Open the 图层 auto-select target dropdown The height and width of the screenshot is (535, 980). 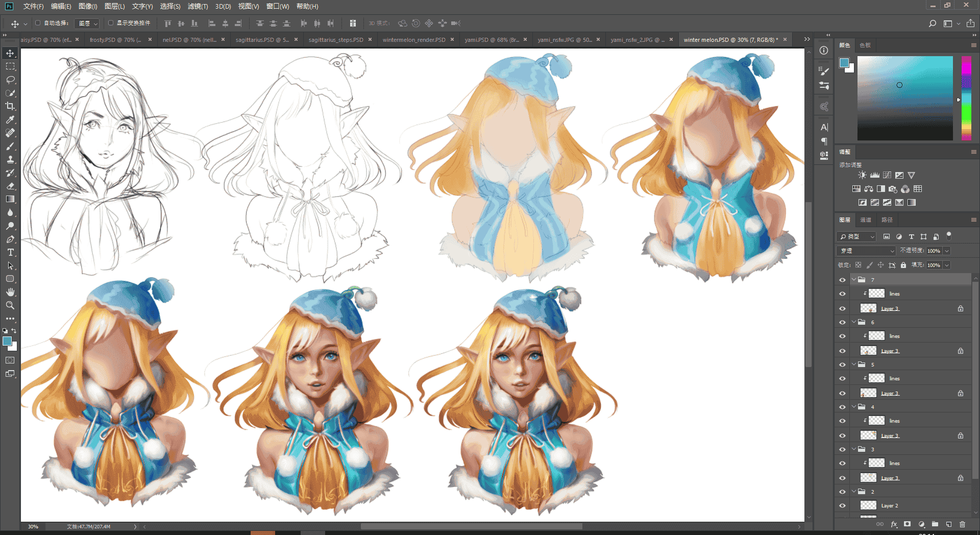(x=87, y=23)
